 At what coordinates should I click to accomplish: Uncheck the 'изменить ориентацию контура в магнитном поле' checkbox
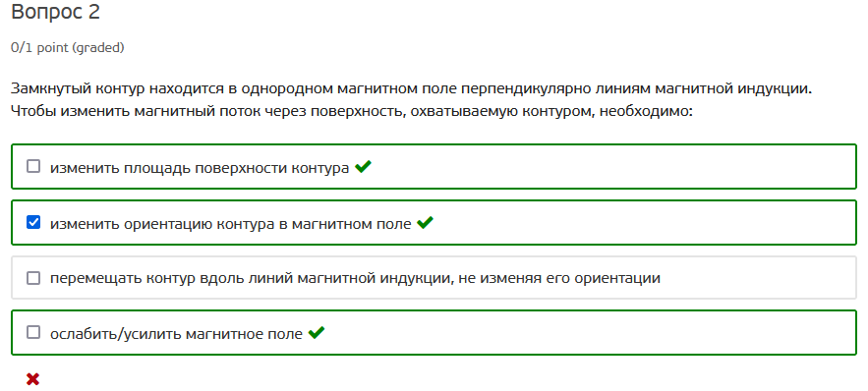pos(33,222)
